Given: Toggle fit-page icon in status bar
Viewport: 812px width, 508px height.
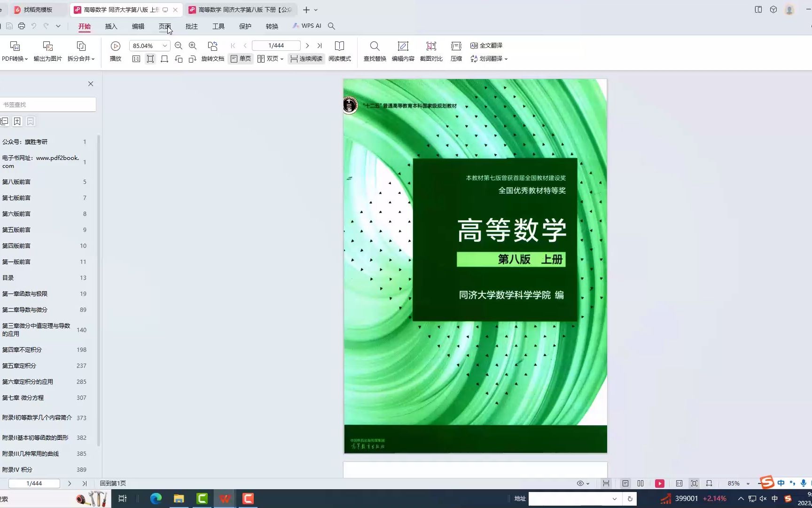Looking at the screenshot, I should pos(694,484).
